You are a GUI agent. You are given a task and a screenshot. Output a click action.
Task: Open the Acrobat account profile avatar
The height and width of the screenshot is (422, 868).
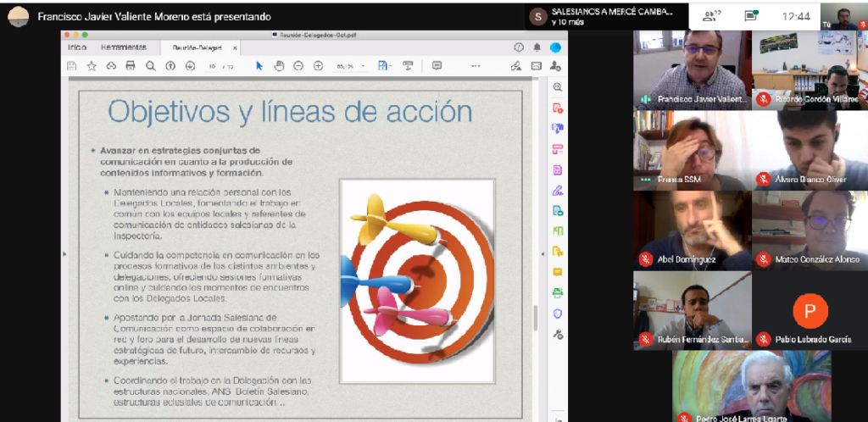pyautogui.click(x=556, y=47)
